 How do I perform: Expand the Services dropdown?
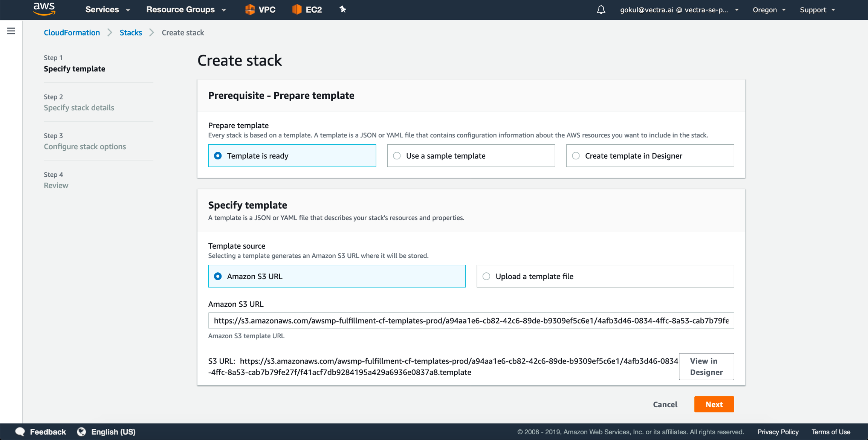(107, 10)
